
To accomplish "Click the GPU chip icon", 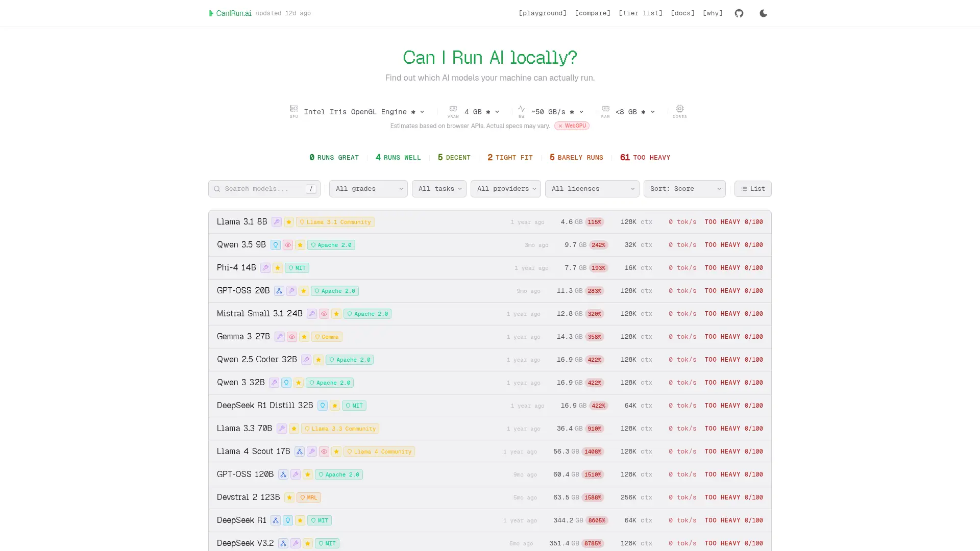I will click(294, 109).
